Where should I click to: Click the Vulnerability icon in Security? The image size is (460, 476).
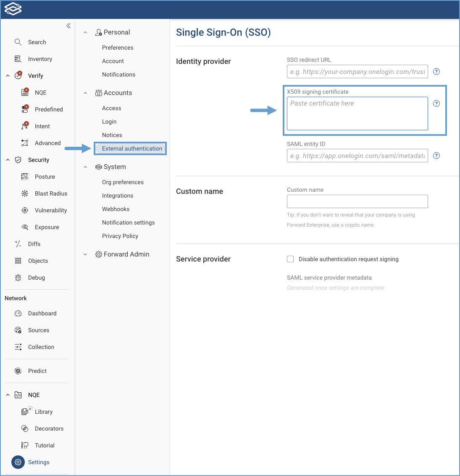[x=25, y=210]
